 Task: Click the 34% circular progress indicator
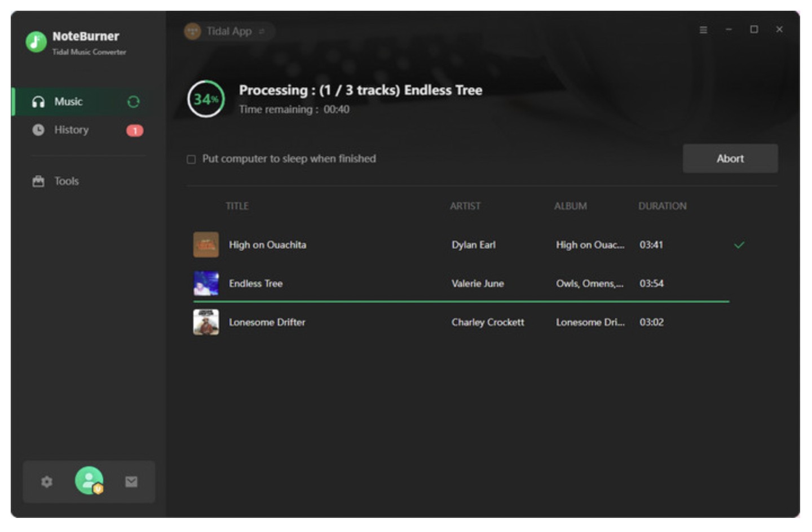(206, 99)
